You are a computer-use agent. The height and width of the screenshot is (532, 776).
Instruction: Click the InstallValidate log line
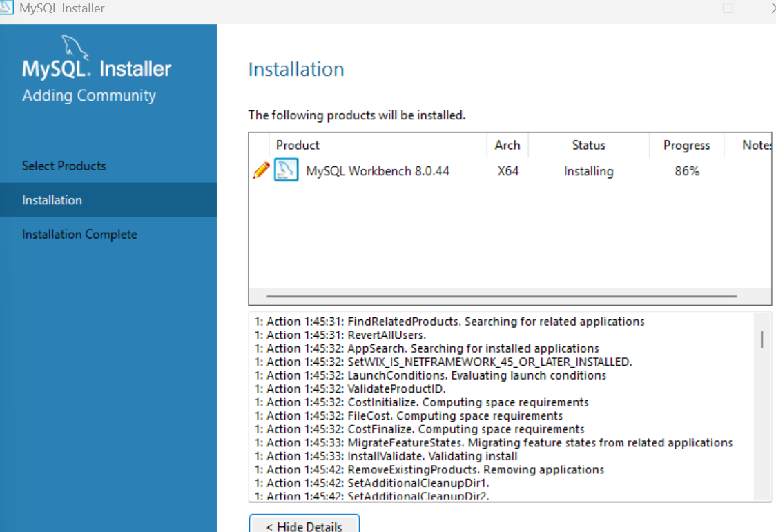tap(386, 456)
